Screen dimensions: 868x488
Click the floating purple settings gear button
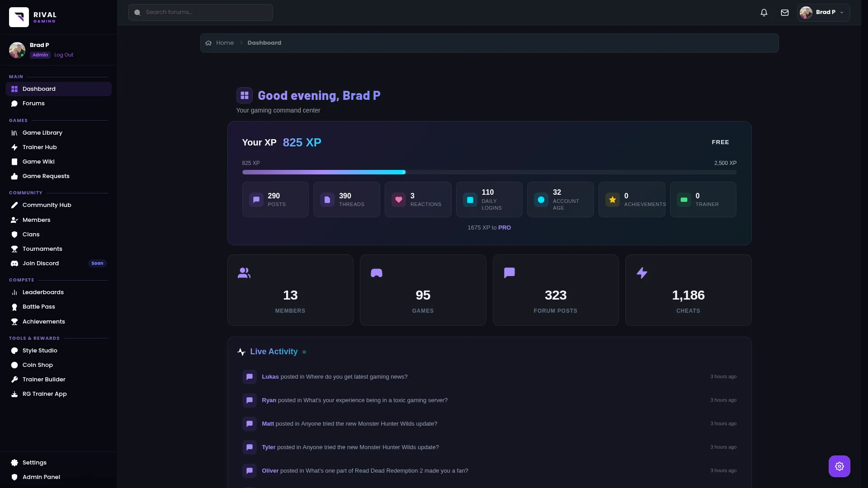(839, 466)
